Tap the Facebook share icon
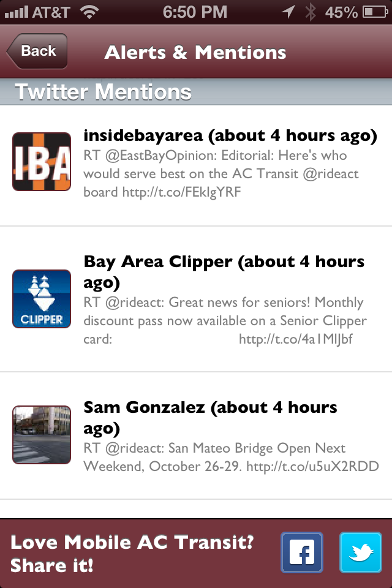Image resolution: width=392 pixels, height=588 pixels. 302,552
